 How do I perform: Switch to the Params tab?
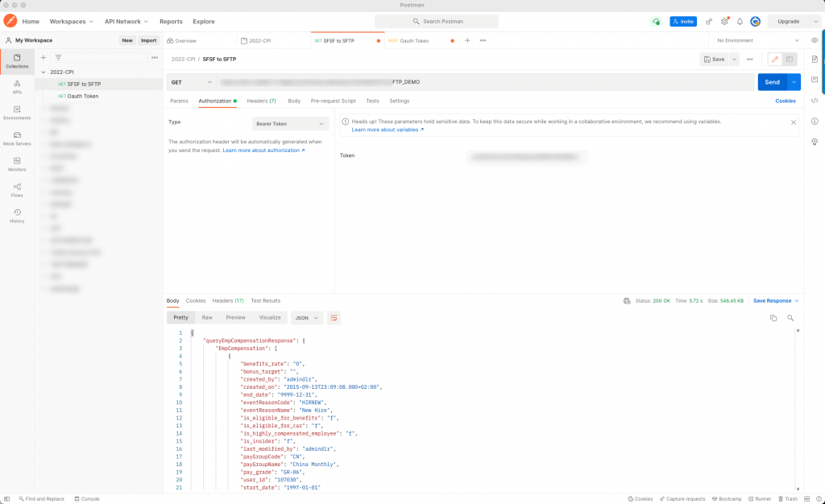[179, 101]
